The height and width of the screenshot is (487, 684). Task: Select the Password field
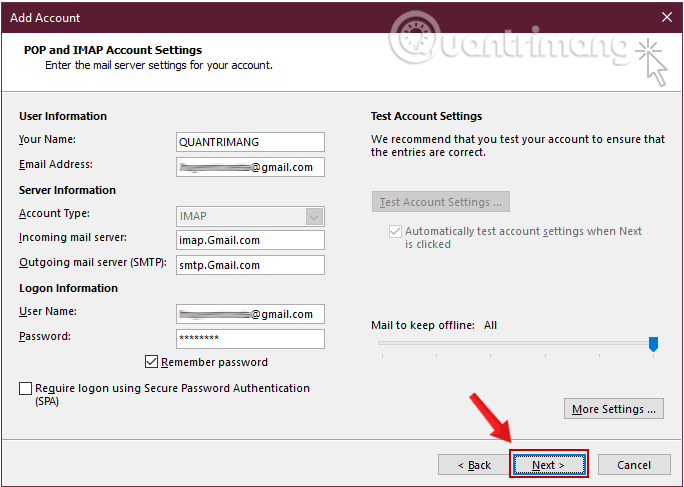(x=250, y=339)
